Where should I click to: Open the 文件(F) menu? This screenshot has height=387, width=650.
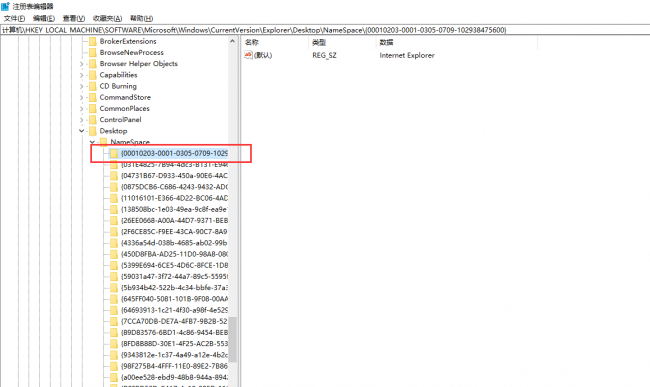(x=15, y=18)
